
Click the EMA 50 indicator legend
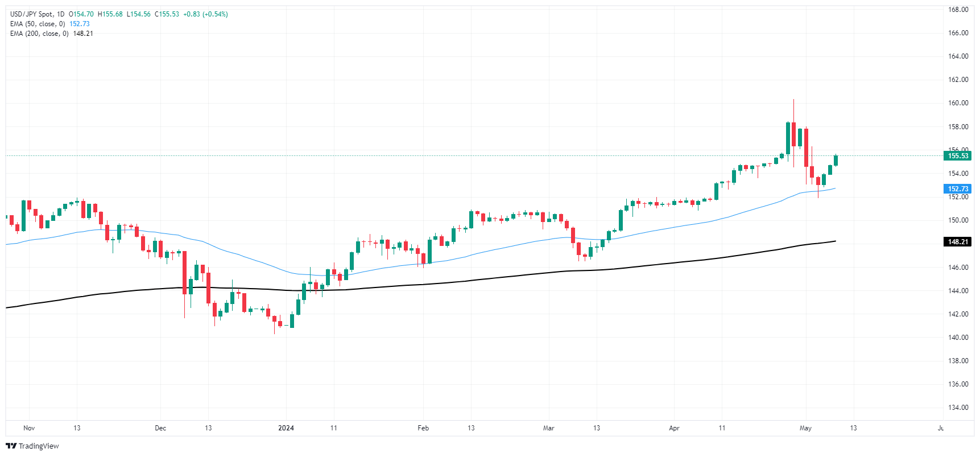(50, 24)
